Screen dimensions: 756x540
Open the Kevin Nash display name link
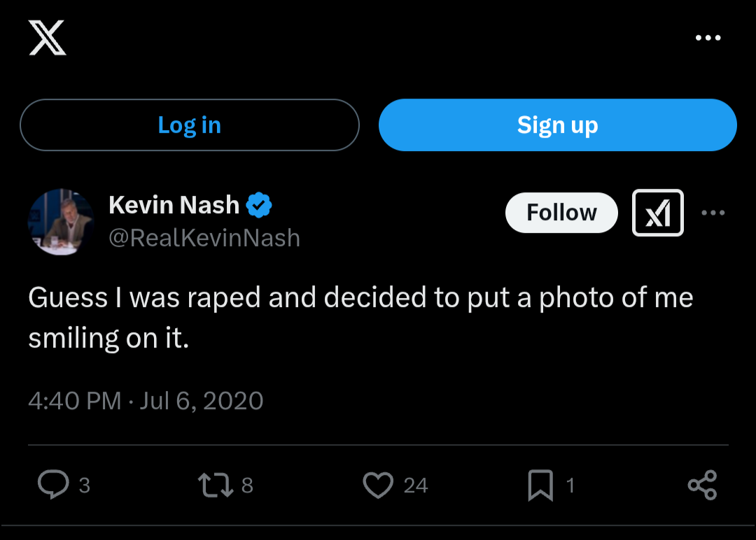[x=174, y=205]
